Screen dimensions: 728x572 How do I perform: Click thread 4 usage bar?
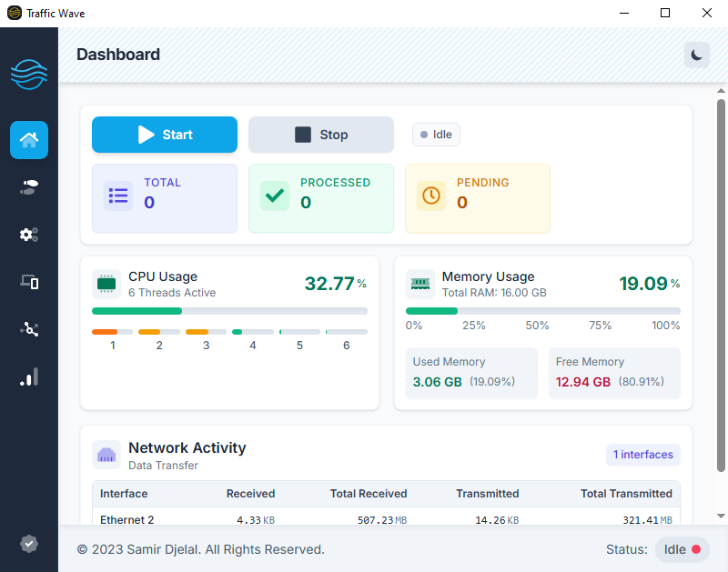(x=253, y=332)
